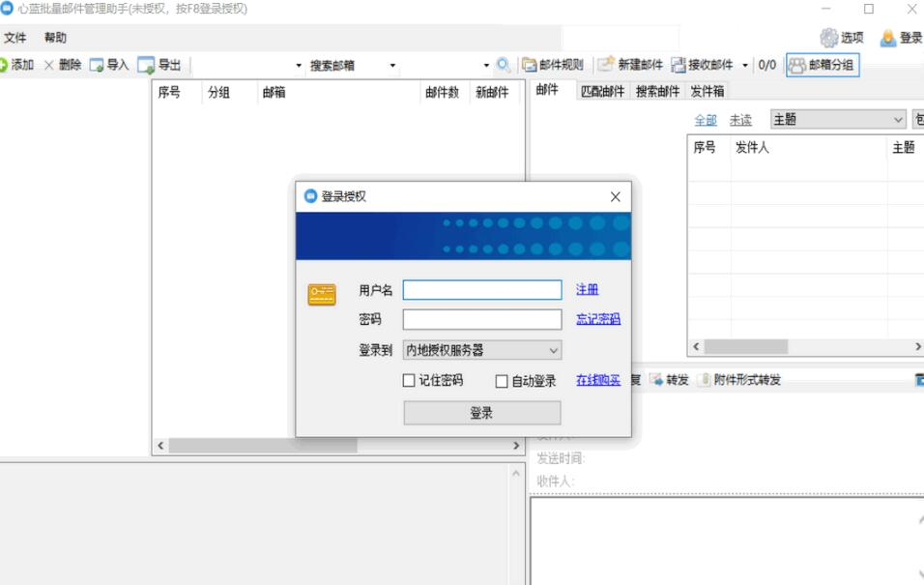
Task: Open the File (文件) menu
Action: (14, 38)
